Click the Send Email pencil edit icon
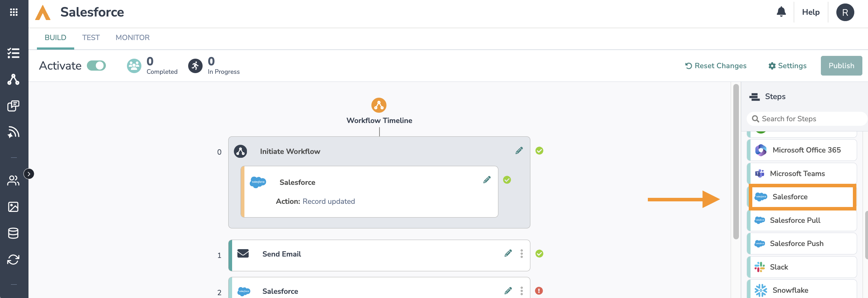The height and width of the screenshot is (298, 868). pos(508,253)
